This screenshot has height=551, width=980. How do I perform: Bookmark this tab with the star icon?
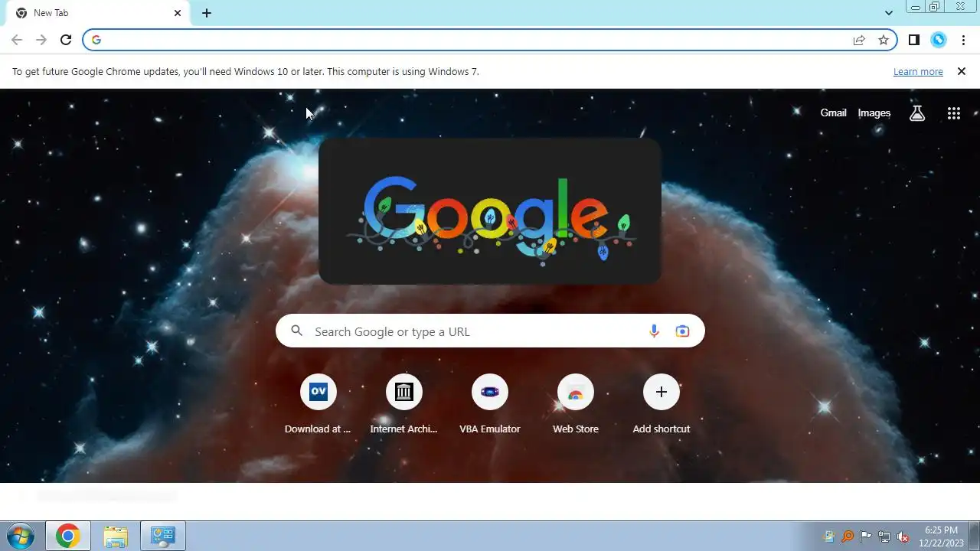[x=884, y=40]
